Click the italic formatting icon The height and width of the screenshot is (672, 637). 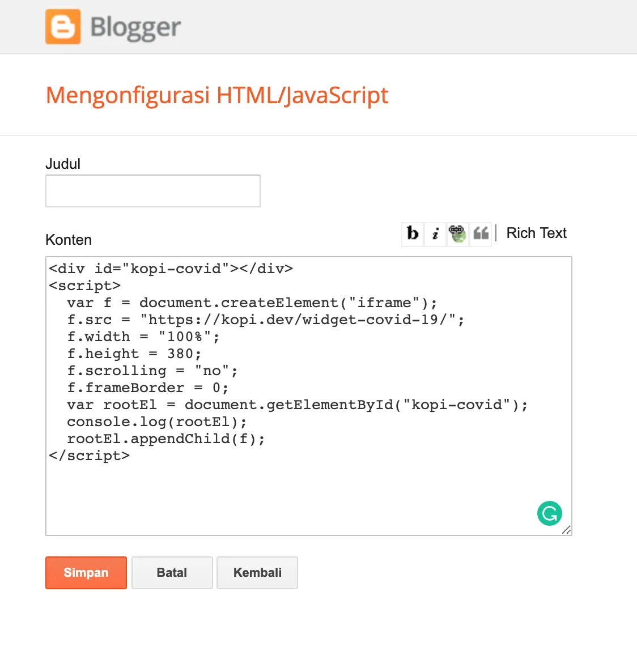(435, 233)
